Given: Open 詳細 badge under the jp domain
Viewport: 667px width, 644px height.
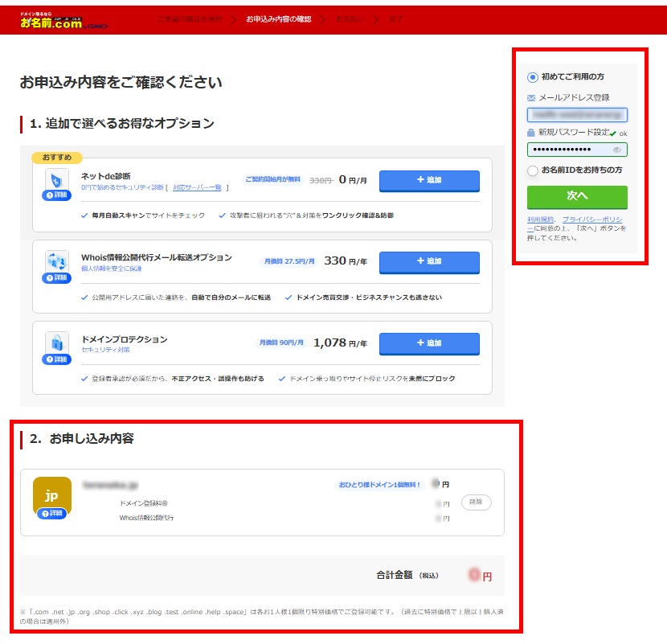Looking at the screenshot, I should (52, 513).
